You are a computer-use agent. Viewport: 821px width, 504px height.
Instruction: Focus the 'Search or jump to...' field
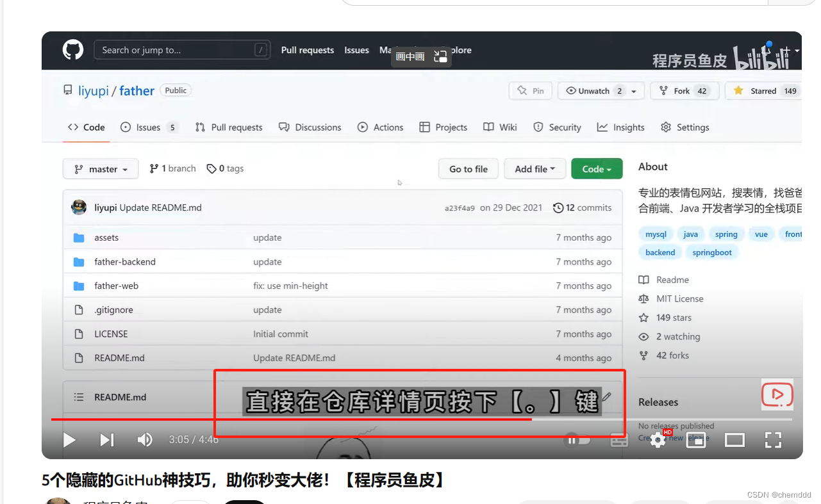[181, 50]
